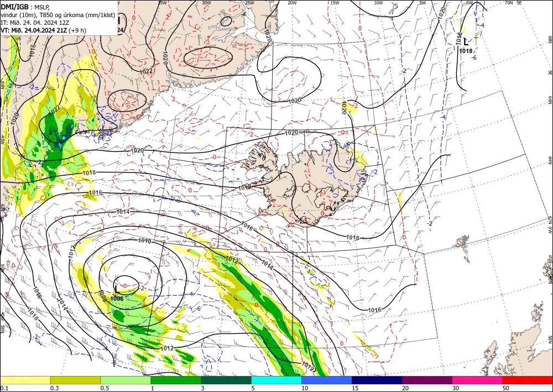Click the 'DMI/IGB : MSLP,' title text

25,6
